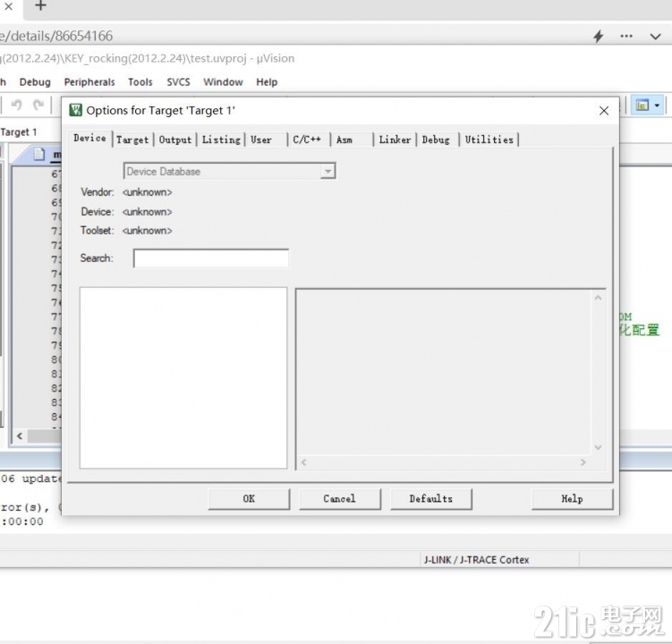The width and height of the screenshot is (672, 644).
Task: Click the browser lightning bolt icon
Action: (x=599, y=36)
